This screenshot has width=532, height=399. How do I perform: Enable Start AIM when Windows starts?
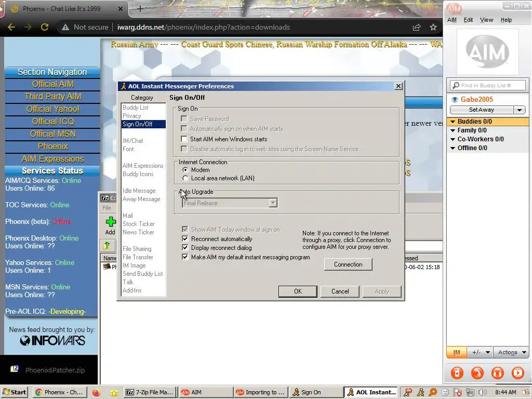coord(184,139)
